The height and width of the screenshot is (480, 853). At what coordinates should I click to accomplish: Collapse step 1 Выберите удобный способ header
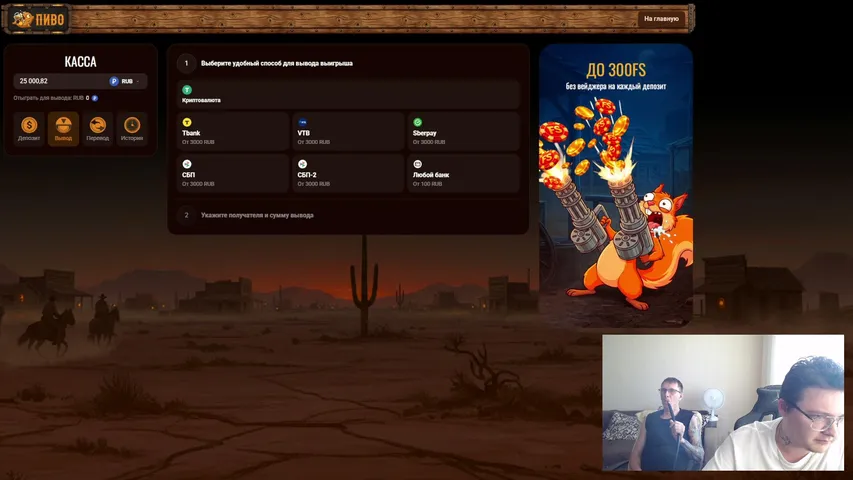[x=348, y=63]
